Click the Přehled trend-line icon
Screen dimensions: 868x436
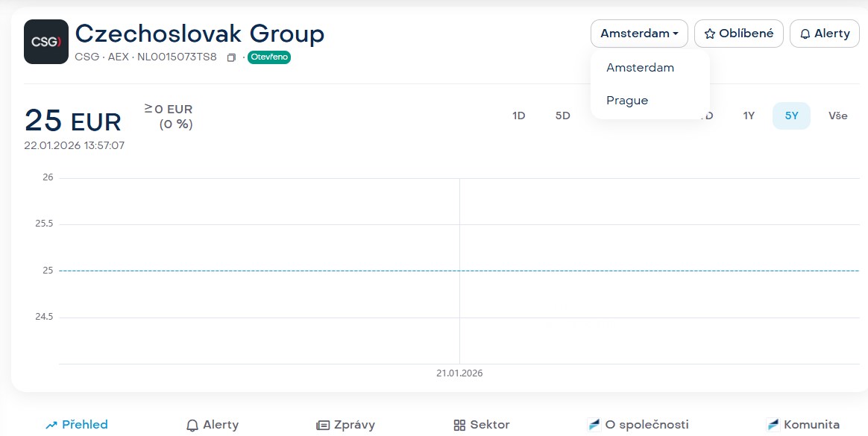(x=51, y=425)
